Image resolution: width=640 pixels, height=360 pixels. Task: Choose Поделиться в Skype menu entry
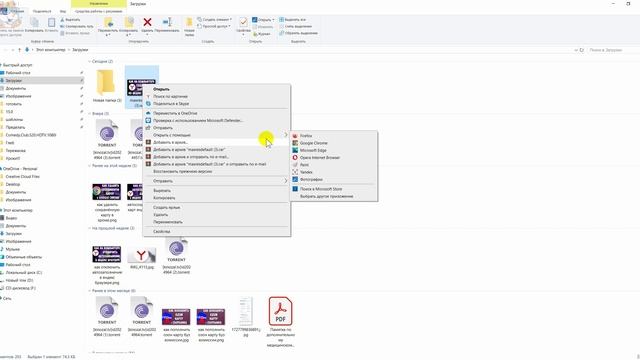tap(171, 104)
